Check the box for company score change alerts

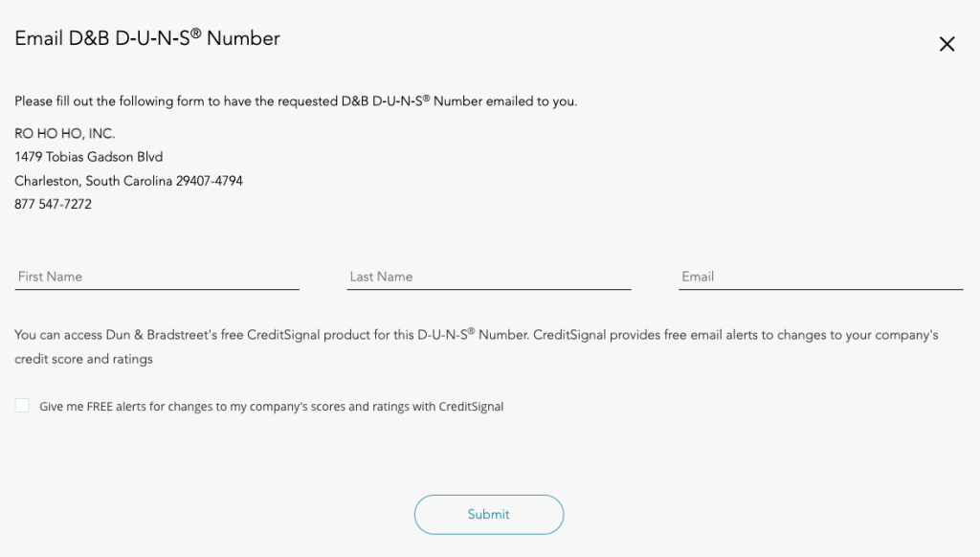point(22,405)
